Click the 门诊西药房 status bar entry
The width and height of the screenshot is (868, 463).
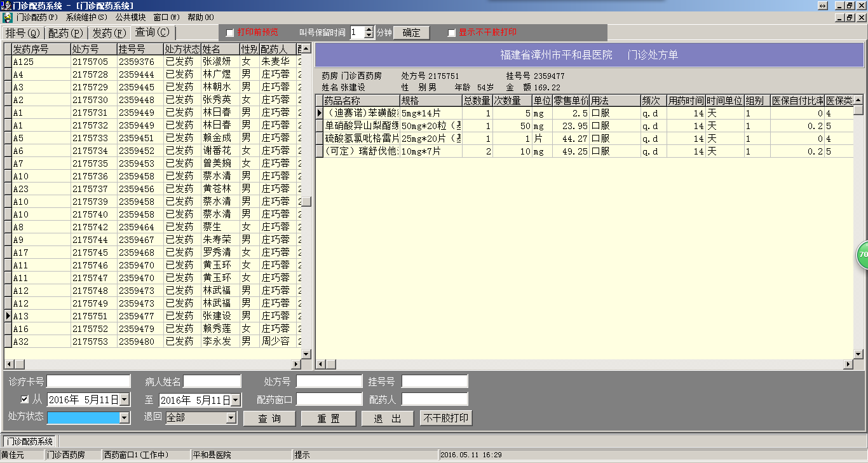(x=73, y=455)
